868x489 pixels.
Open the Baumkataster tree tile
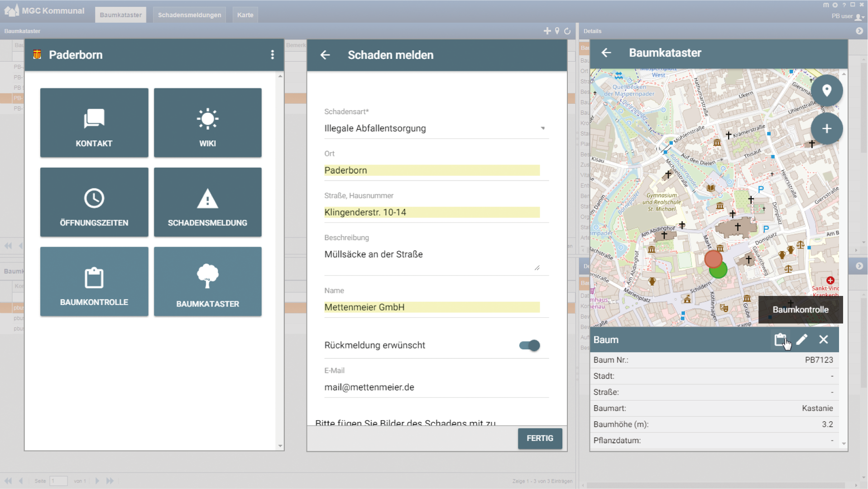click(208, 281)
